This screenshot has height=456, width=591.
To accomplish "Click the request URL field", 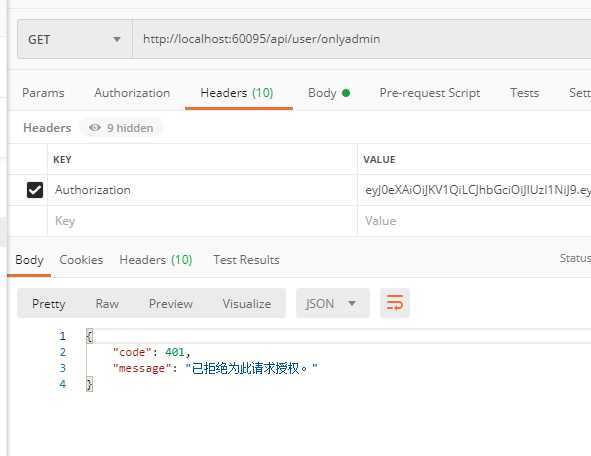I will point(361,39).
